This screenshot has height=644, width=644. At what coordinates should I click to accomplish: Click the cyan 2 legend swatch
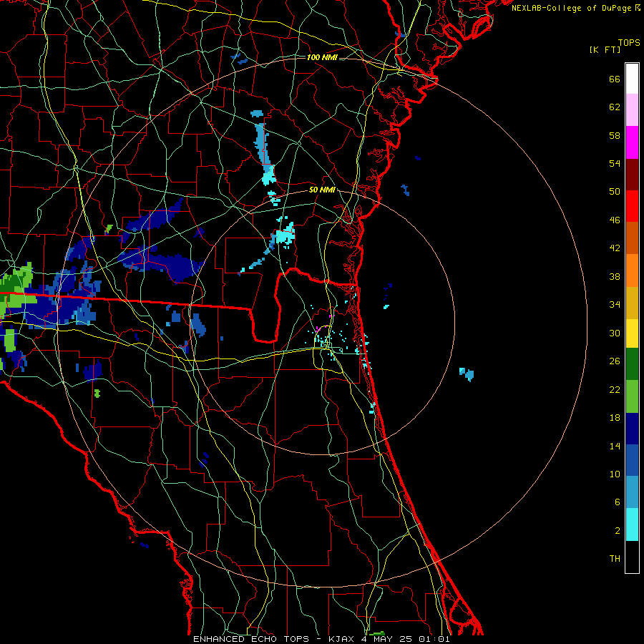coord(632,525)
